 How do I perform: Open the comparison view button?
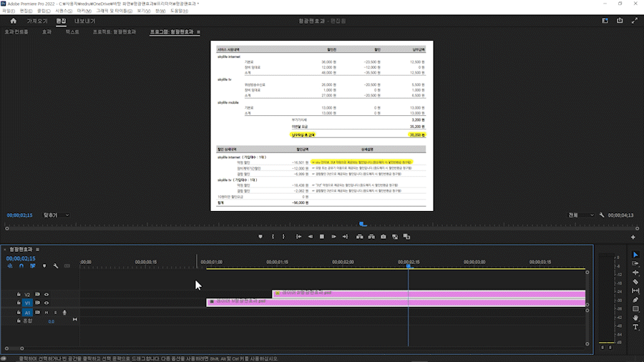(x=395, y=237)
